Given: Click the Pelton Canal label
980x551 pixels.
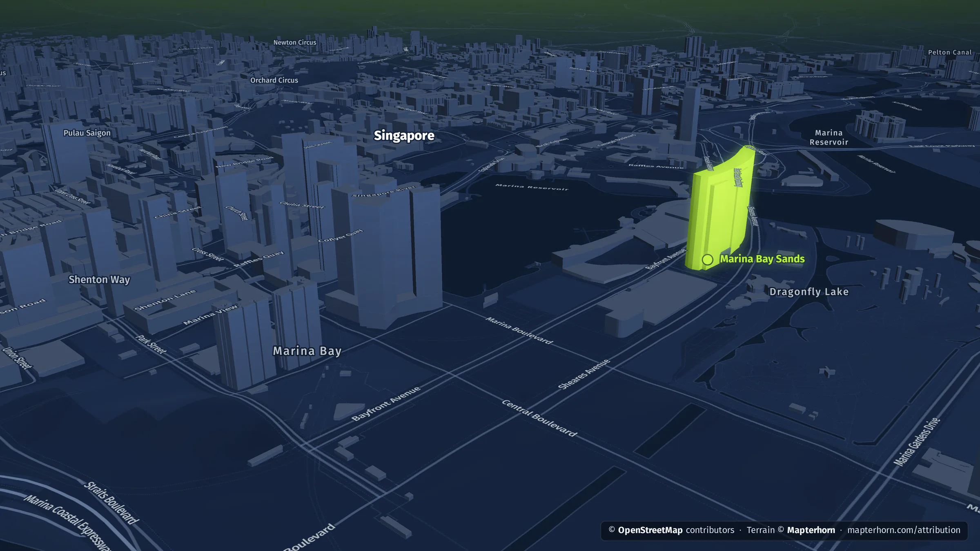Looking at the screenshot, I should (x=950, y=52).
